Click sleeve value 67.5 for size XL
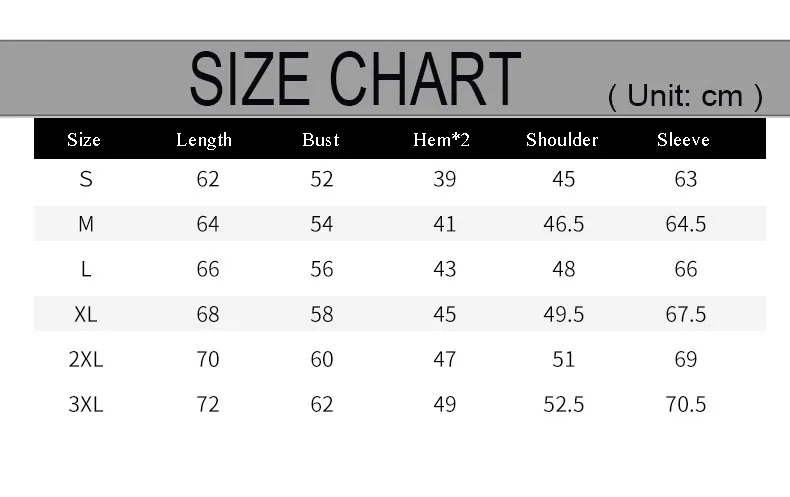 click(x=686, y=314)
